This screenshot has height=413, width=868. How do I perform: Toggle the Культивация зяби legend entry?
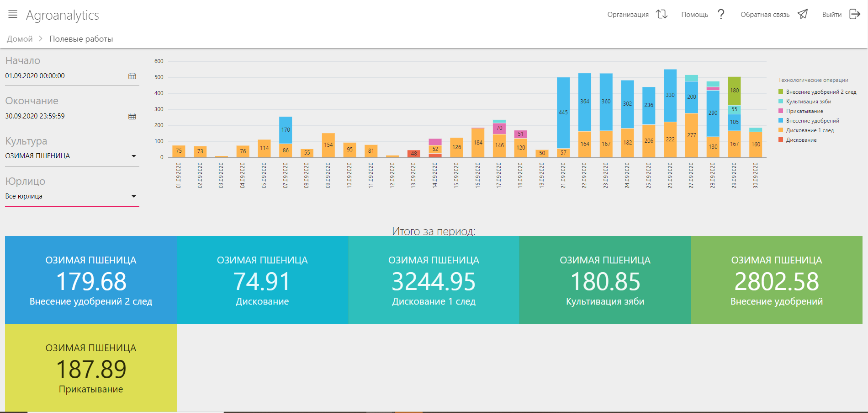[808, 102]
